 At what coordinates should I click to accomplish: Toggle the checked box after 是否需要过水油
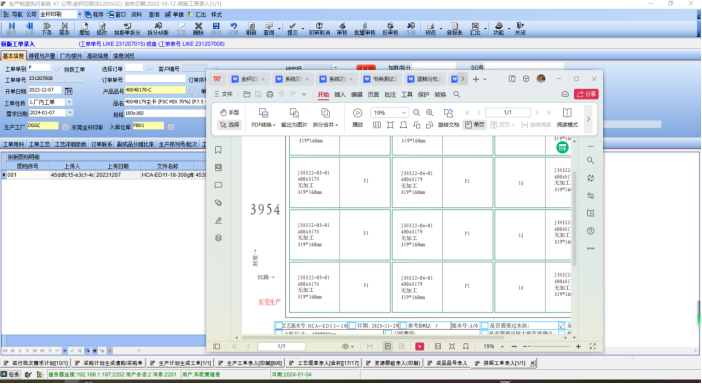click(x=561, y=326)
